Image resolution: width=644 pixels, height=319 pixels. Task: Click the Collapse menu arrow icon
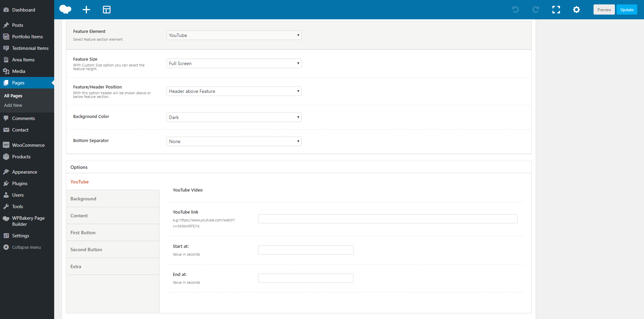coord(6,247)
